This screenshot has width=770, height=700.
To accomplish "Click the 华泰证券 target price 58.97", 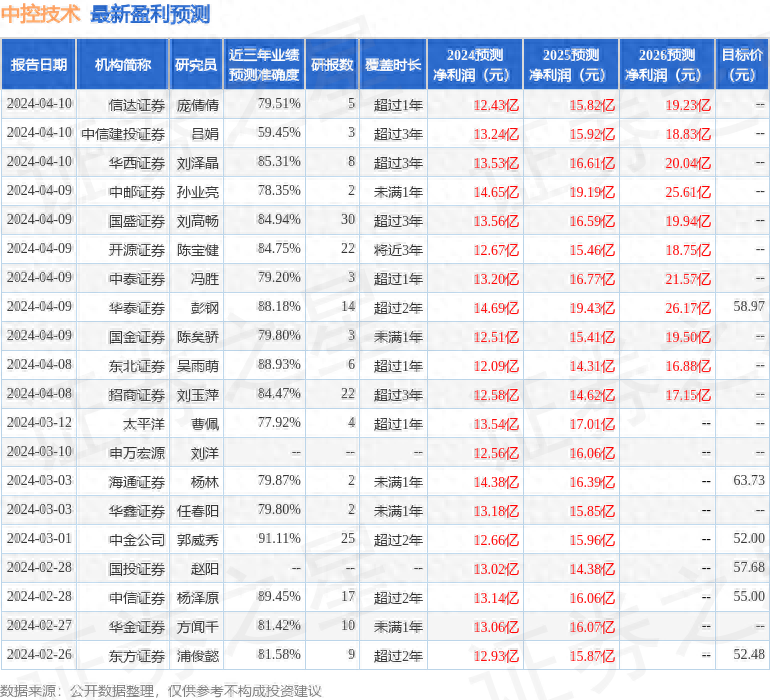I will pos(748,306).
